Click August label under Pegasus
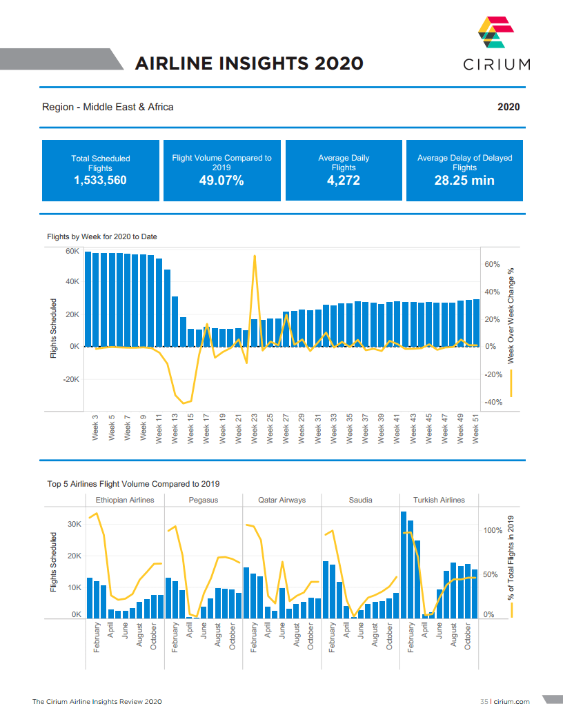Screen dimensions: 563x728 (x=217, y=635)
